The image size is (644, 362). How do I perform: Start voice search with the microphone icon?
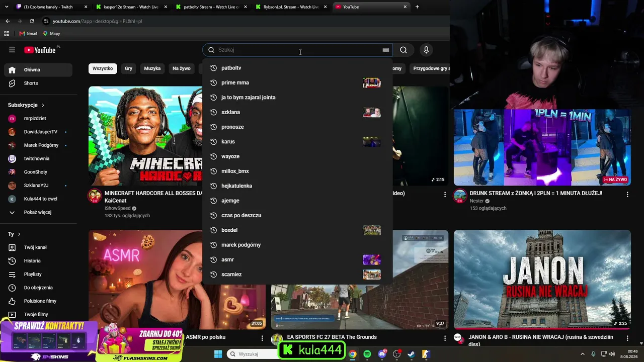click(426, 50)
